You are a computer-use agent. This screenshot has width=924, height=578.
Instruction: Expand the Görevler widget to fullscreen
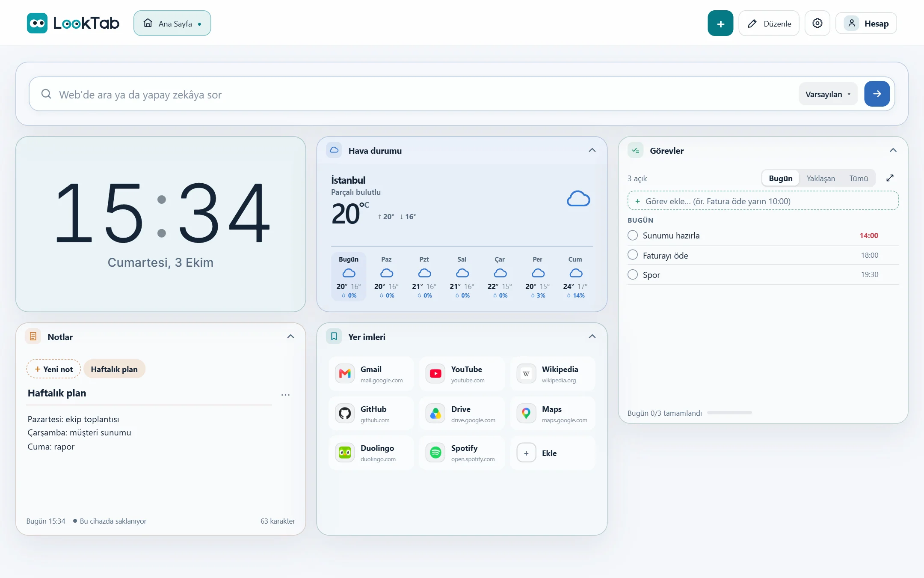point(890,178)
